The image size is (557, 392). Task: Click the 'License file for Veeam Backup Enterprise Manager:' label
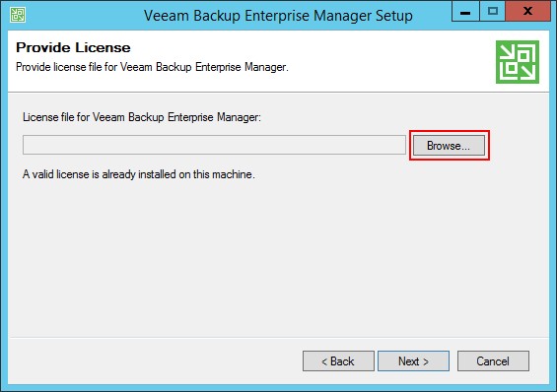[x=142, y=117]
